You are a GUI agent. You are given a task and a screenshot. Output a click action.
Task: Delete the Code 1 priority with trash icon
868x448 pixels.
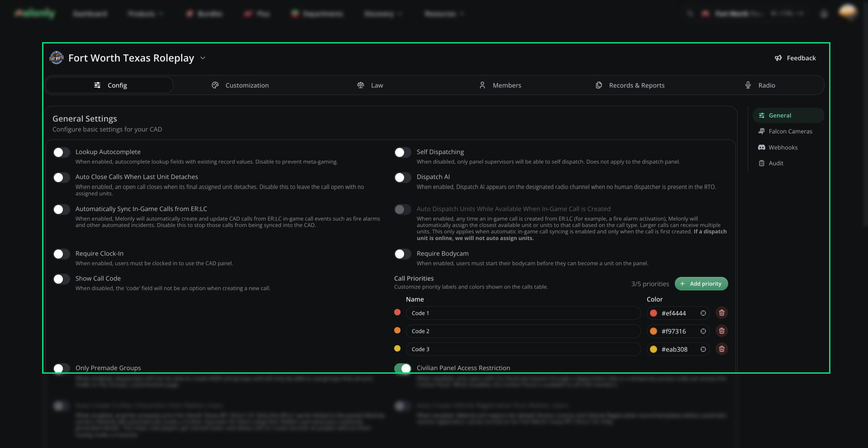[x=722, y=313]
